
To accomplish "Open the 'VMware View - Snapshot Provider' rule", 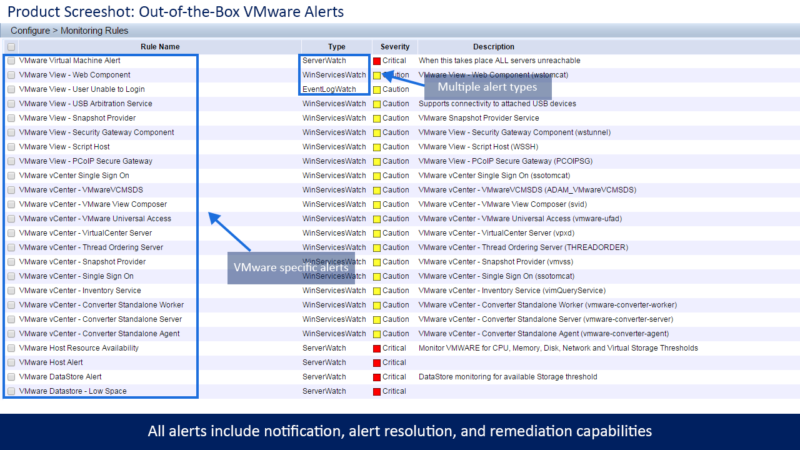I will pos(78,118).
